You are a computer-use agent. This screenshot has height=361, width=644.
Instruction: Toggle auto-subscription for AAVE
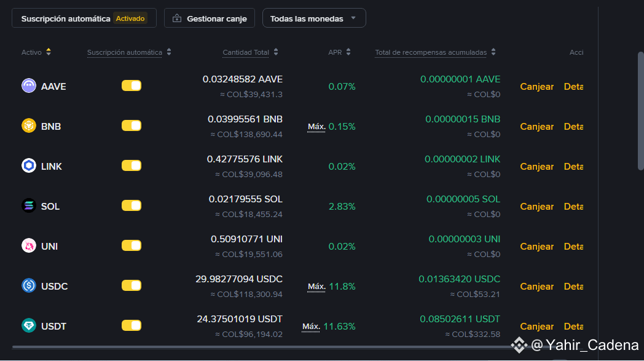coord(132,85)
